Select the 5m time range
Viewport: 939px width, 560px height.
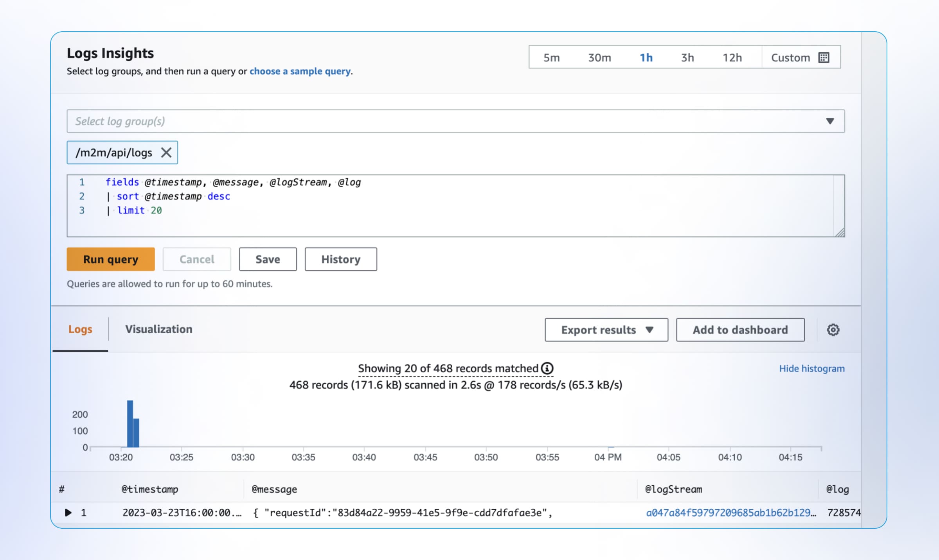coord(551,57)
